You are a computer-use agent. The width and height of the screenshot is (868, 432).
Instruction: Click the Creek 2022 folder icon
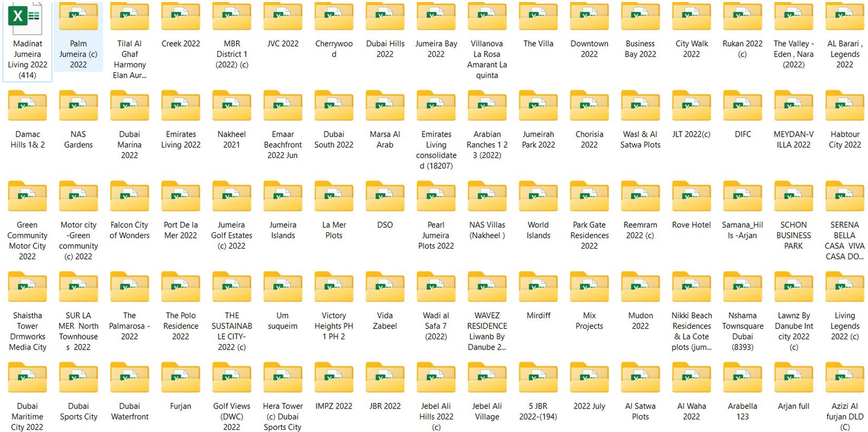point(181,17)
